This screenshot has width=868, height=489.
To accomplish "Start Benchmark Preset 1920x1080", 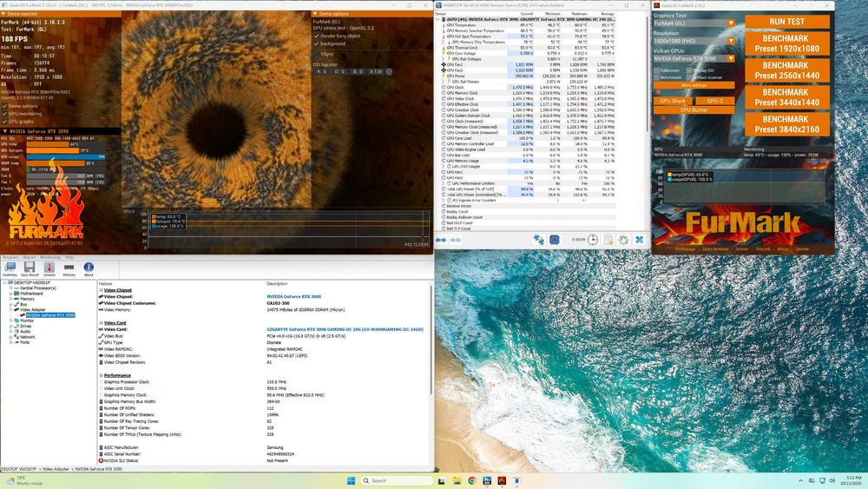I will (787, 43).
